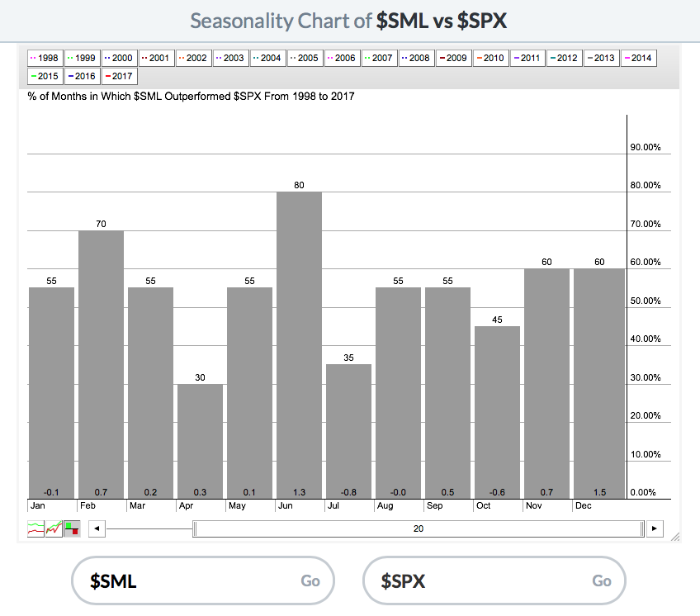Toggle the 1999 year series
This screenshot has height=616, width=700.
pyautogui.click(x=83, y=58)
